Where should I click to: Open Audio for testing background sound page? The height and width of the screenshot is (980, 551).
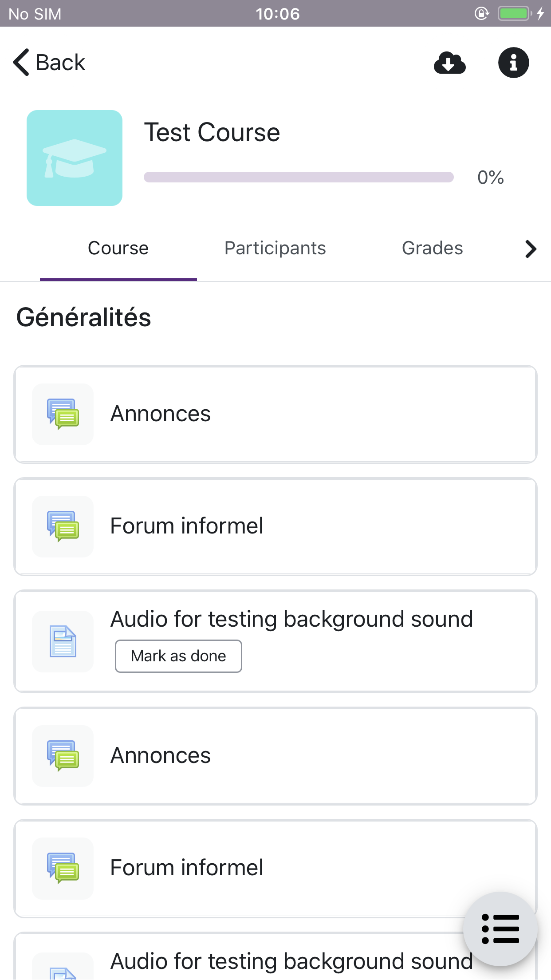(x=275, y=641)
